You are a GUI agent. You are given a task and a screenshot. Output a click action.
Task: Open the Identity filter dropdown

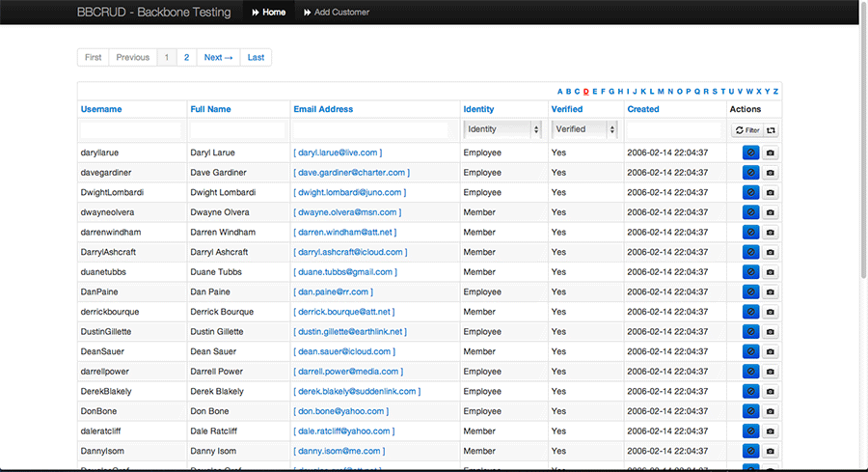click(502, 129)
